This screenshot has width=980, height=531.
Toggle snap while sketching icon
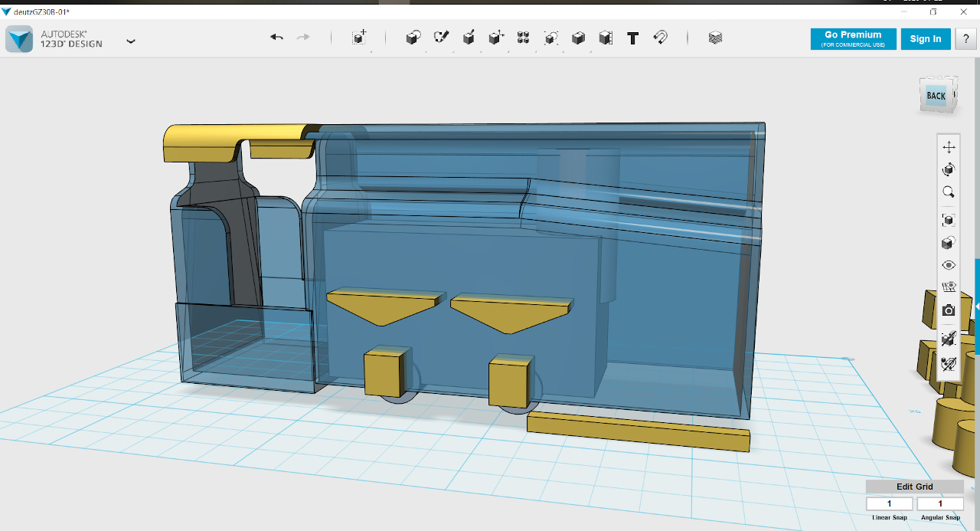[x=949, y=338]
